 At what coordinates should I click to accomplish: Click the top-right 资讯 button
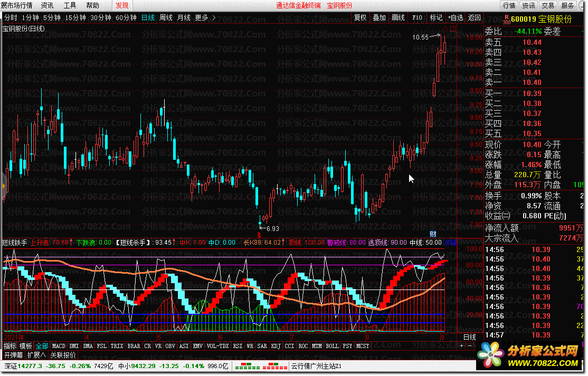[528, 5]
